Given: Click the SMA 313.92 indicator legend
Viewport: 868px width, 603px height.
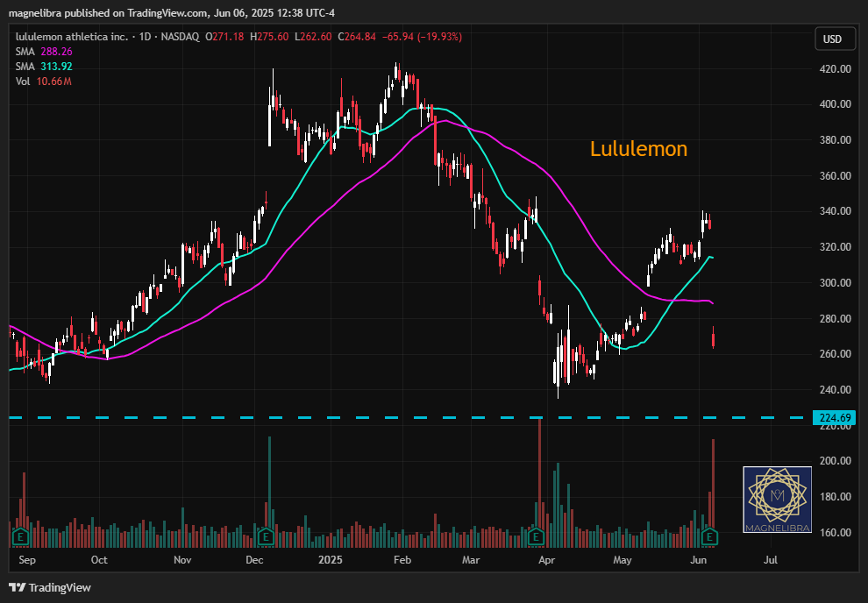Looking at the screenshot, I should pyautogui.click(x=44, y=67).
